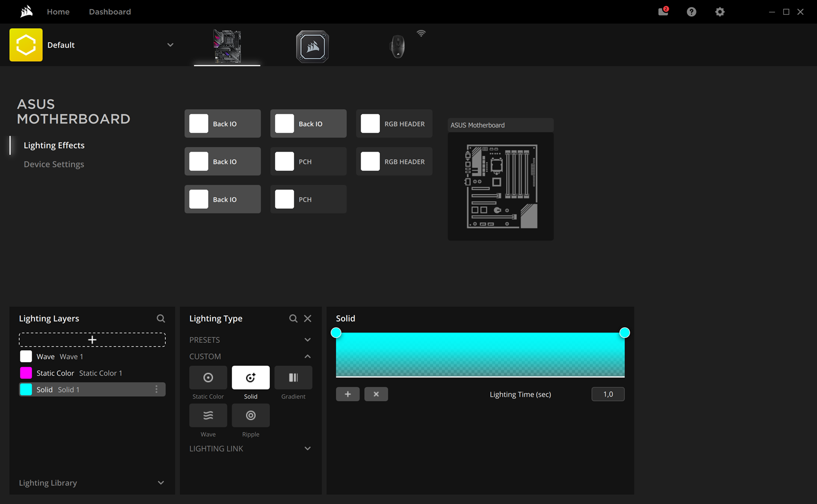817x504 pixels.
Task: Select the Back IO zone left of top RGB HEADER
Action: [x=308, y=123]
